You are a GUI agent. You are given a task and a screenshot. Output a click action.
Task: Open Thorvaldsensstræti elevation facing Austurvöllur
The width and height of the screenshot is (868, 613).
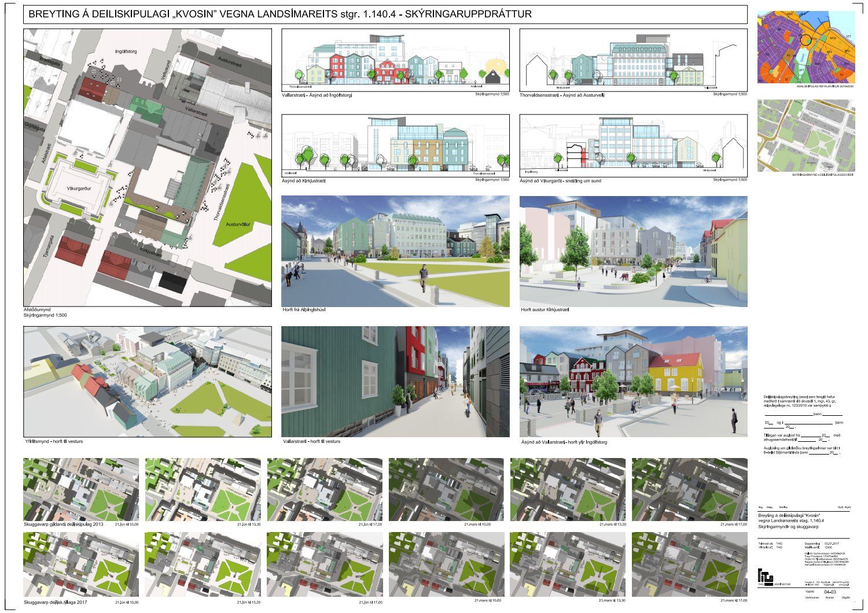tap(633, 60)
